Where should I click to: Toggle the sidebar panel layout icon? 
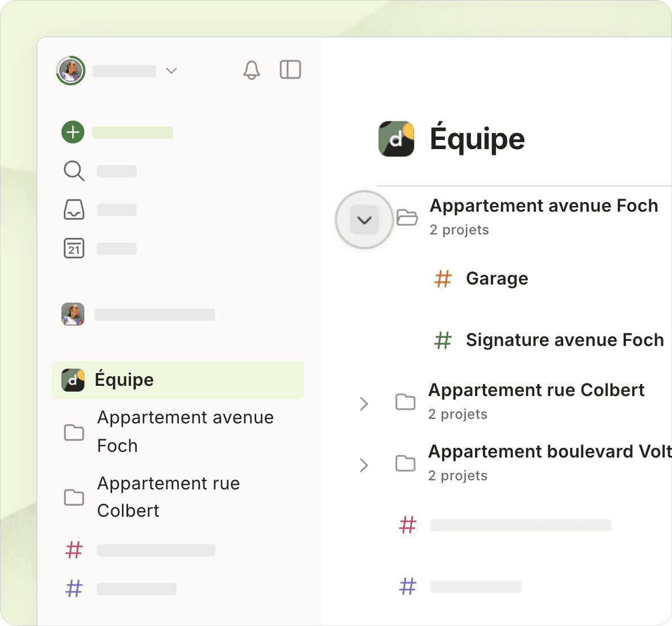(290, 70)
